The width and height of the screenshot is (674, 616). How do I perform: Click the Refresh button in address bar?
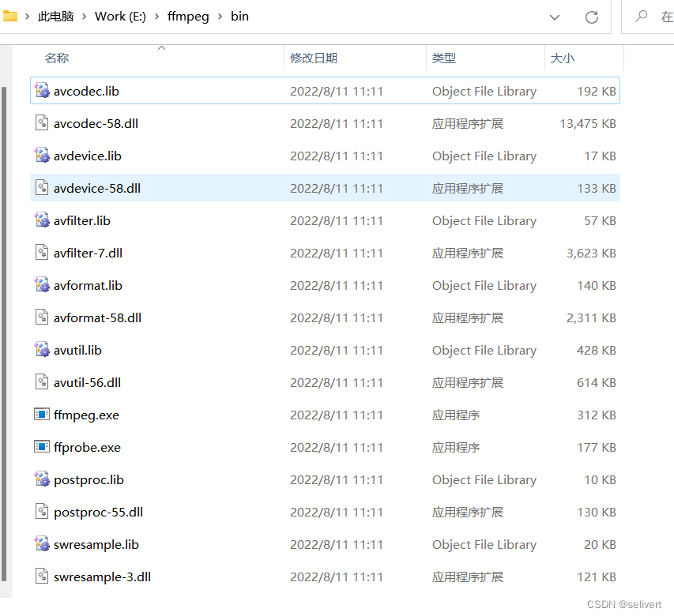pos(592,17)
